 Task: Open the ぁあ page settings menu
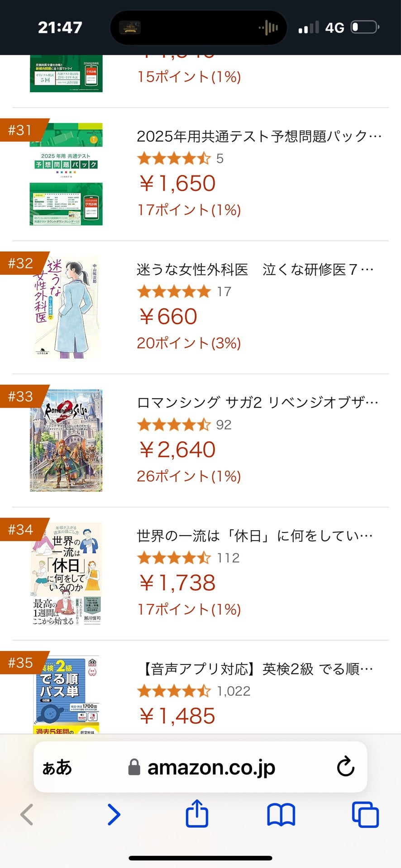click(x=57, y=767)
